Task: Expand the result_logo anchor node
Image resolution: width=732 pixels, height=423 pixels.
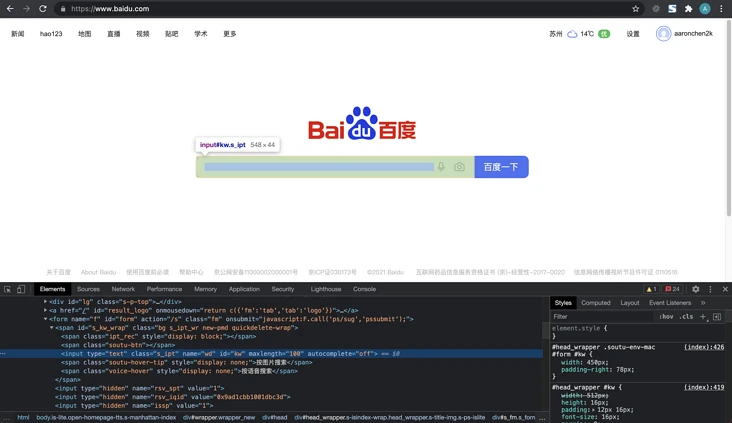Action: pos(45,310)
